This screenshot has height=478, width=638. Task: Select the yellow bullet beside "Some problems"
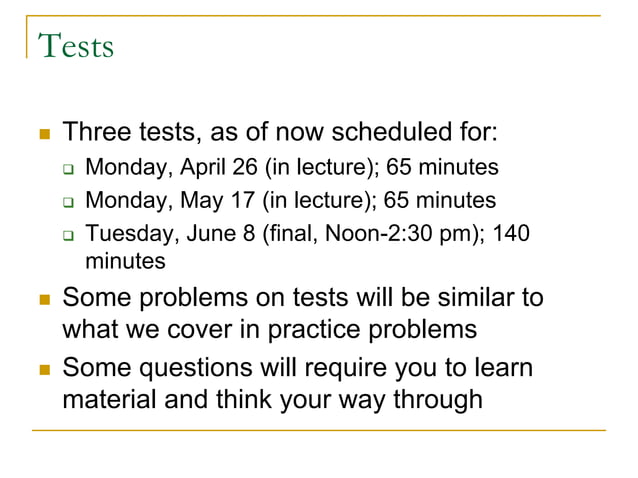click(45, 299)
